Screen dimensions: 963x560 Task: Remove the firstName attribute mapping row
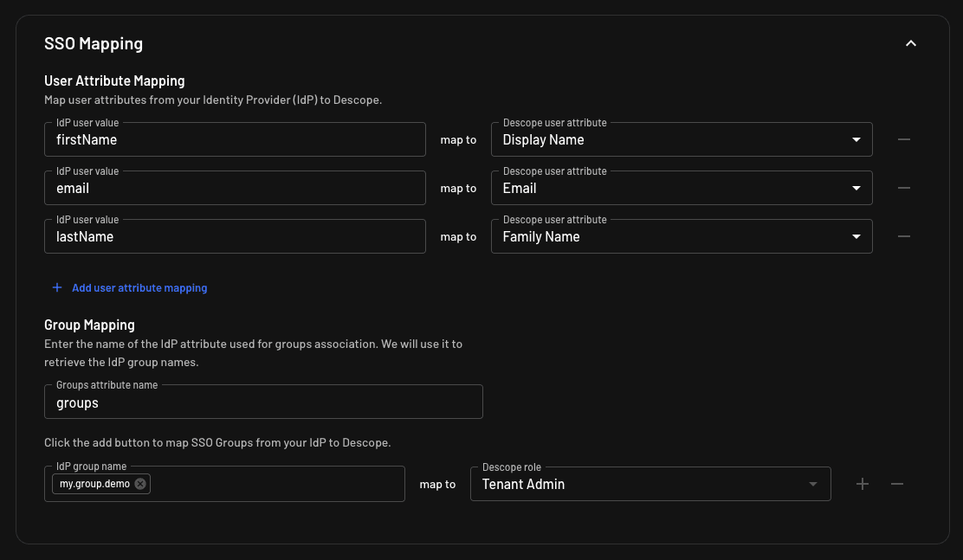[903, 139]
